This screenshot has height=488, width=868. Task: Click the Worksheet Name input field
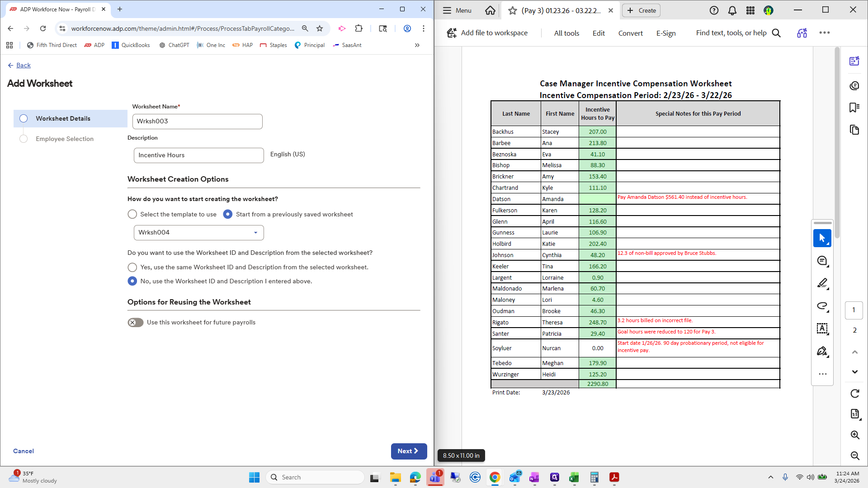(x=197, y=121)
